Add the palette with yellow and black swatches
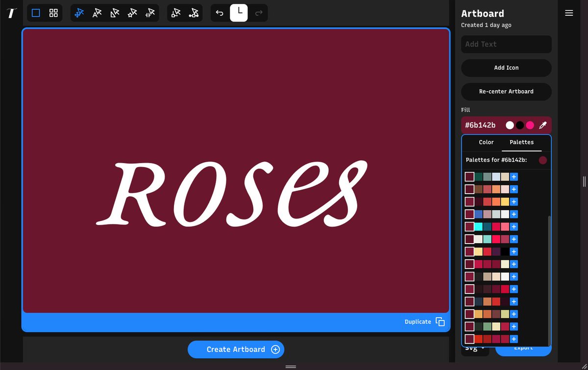 click(x=514, y=252)
